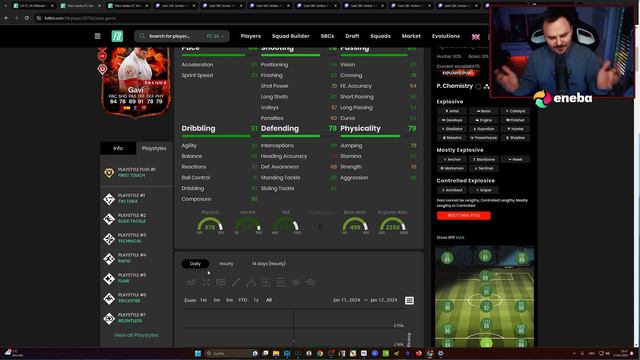Click the Gavi player card
This screenshot has width=640, height=360.
click(136, 82)
